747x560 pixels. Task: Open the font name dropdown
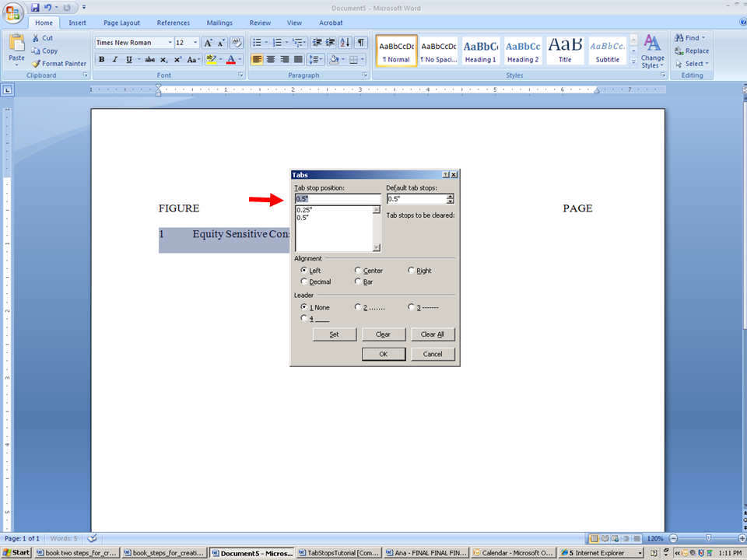click(x=170, y=43)
